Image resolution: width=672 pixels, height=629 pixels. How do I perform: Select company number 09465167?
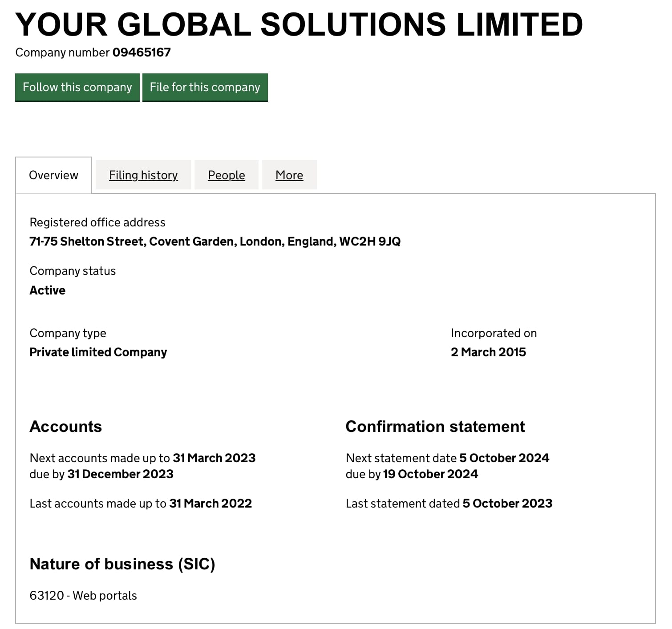(142, 52)
